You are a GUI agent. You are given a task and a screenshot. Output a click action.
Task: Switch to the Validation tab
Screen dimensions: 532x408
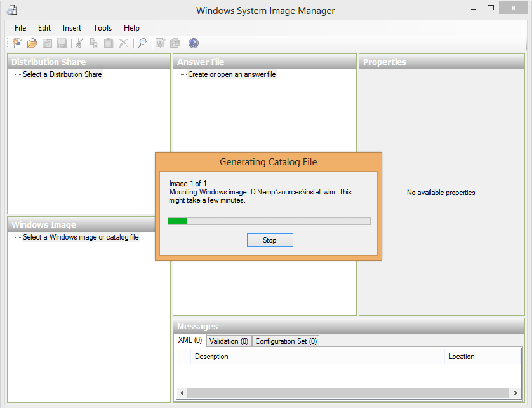tap(229, 341)
